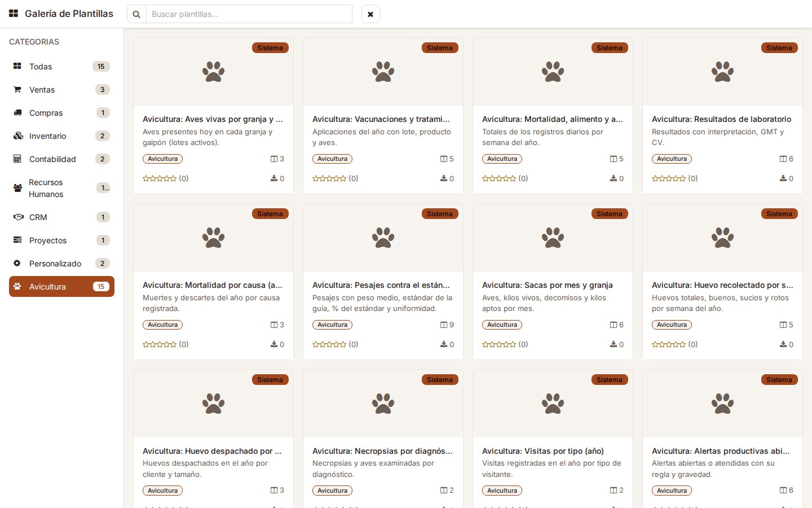
Task: Open the Resultados de laboratorio template title
Action: pyautogui.click(x=721, y=119)
